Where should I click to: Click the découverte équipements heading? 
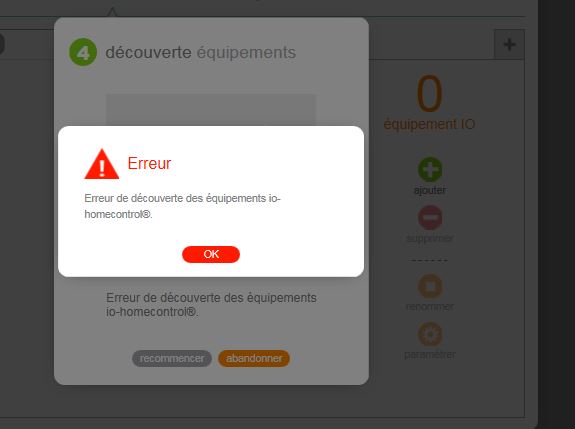[x=201, y=52]
